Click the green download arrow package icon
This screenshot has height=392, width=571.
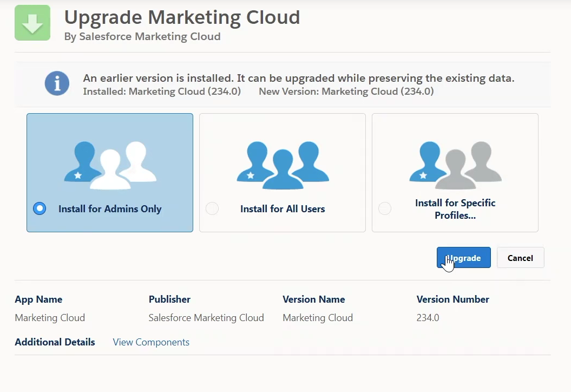[32, 23]
